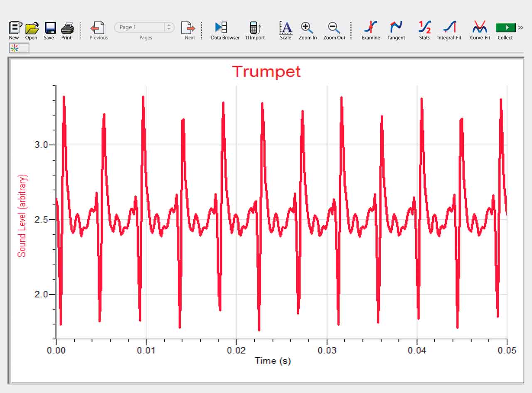
Task: Expand the toolbar overflow chevron
Action: (520, 28)
